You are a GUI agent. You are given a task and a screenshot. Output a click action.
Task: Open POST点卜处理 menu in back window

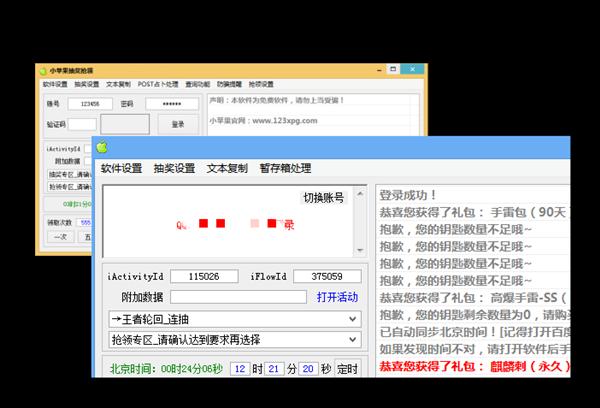(158, 84)
